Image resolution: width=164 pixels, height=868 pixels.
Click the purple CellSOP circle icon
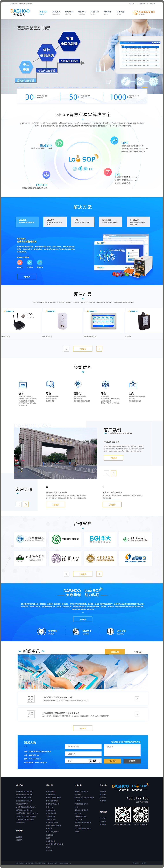[x=46, y=175]
